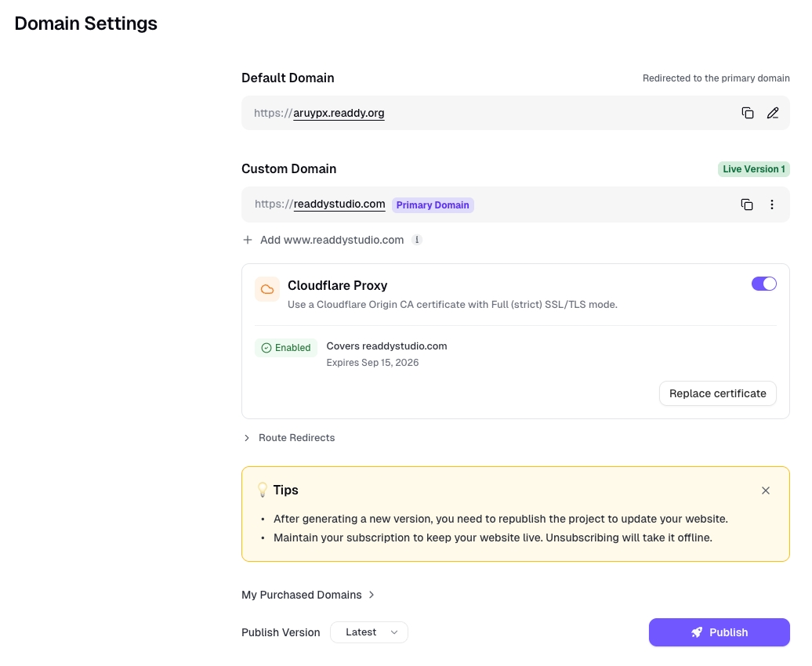Click the Tips heading

[286, 490]
